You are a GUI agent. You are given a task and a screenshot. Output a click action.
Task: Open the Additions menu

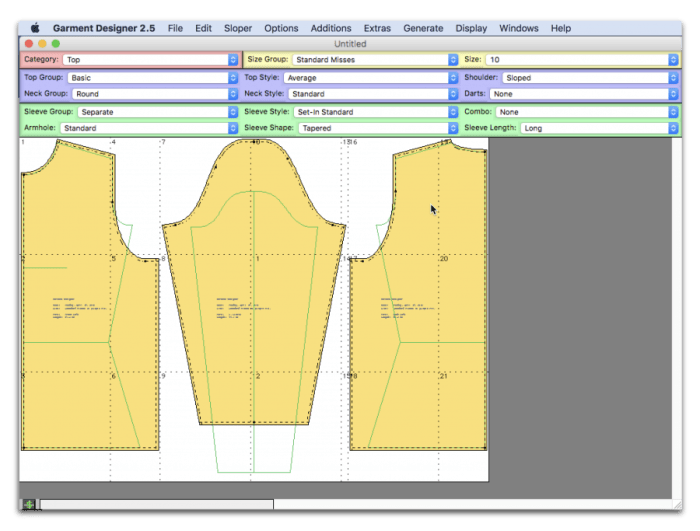tap(331, 28)
